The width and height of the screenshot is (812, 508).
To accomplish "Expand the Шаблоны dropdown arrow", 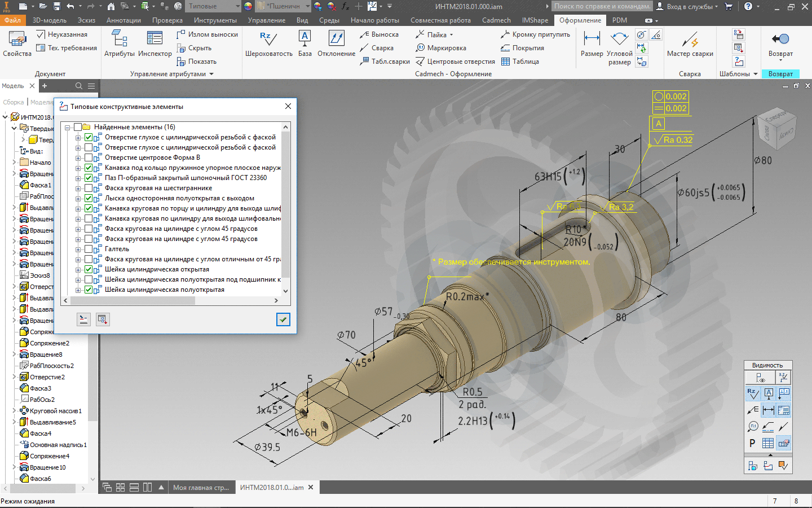I will click(x=755, y=74).
